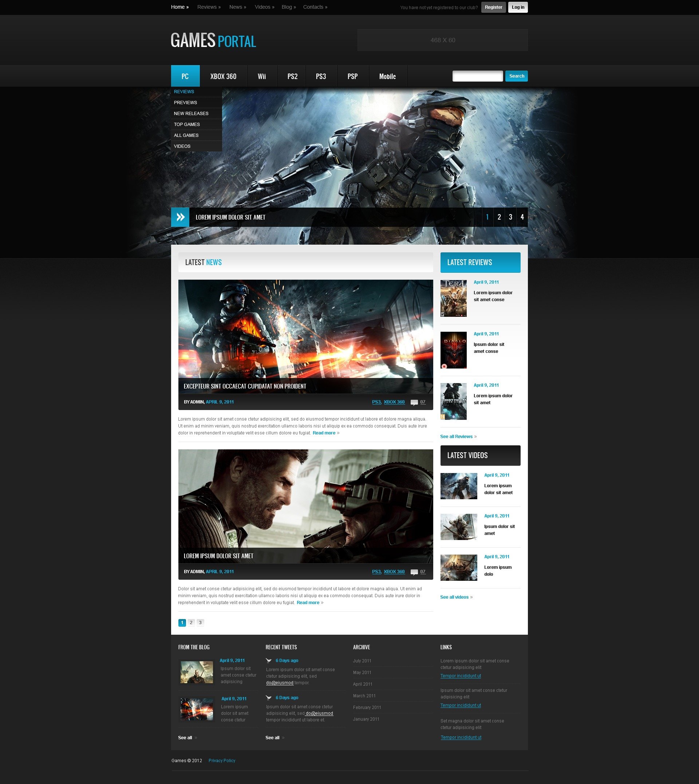Open news pagination page 3

[200, 623]
